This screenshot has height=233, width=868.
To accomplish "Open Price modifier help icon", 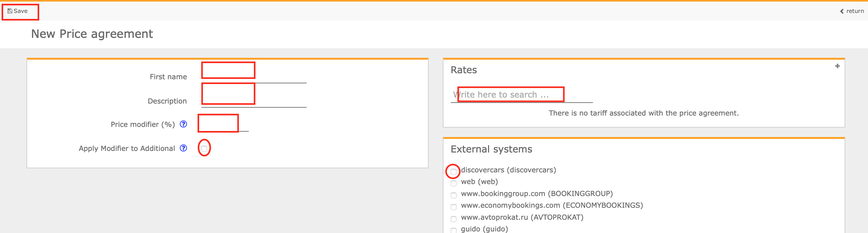I will pyautogui.click(x=183, y=124).
